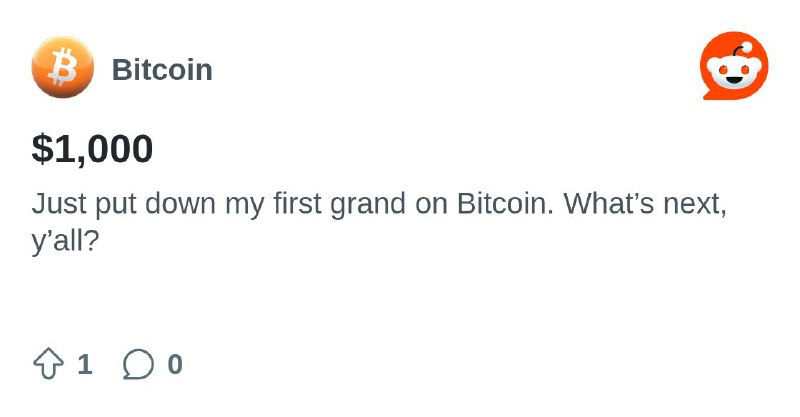Click the white B symbol on the coin
The width and height of the screenshot is (800, 417).
(x=62, y=67)
